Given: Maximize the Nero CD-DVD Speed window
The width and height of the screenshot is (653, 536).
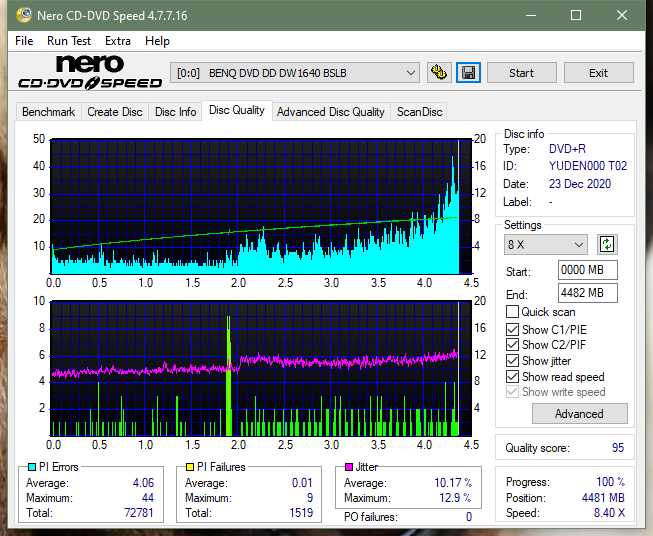Looking at the screenshot, I should coord(576,15).
